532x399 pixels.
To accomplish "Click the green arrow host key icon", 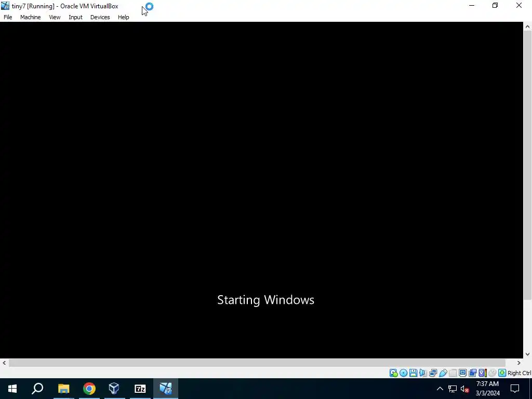I will [x=502, y=373].
